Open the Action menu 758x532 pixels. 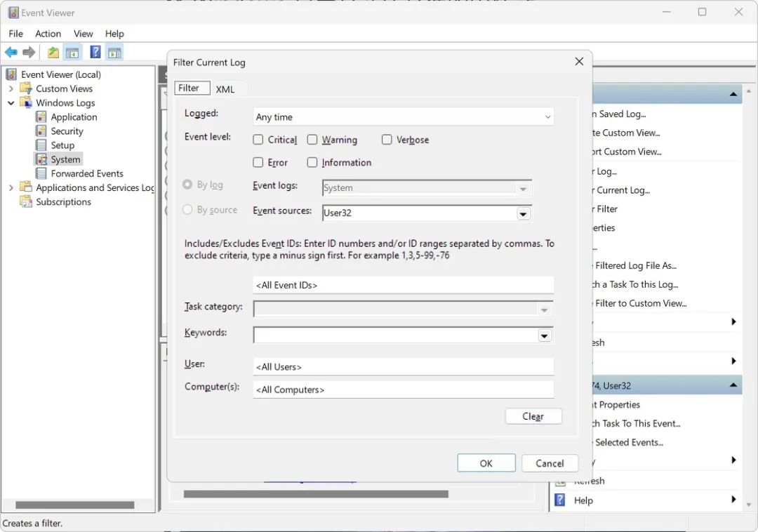pos(48,34)
